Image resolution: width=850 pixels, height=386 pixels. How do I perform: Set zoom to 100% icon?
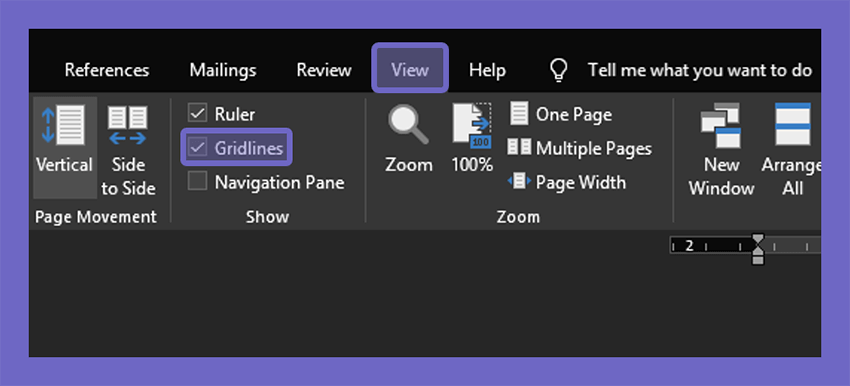point(472,125)
